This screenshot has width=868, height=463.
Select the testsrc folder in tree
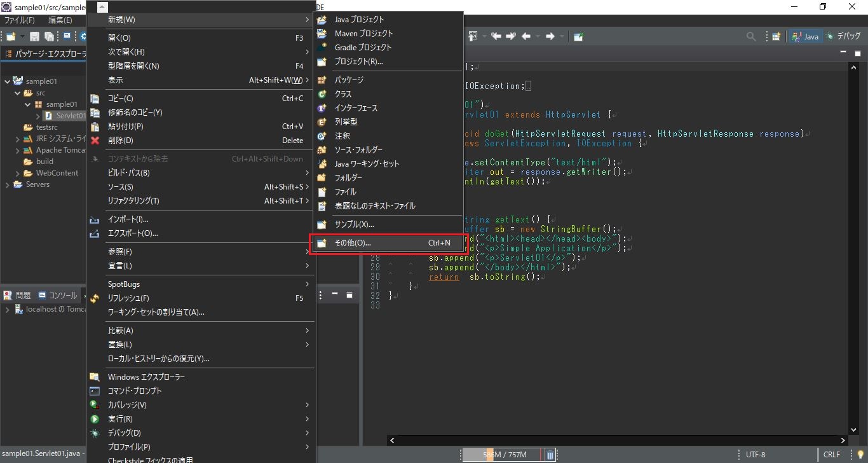click(41, 127)
